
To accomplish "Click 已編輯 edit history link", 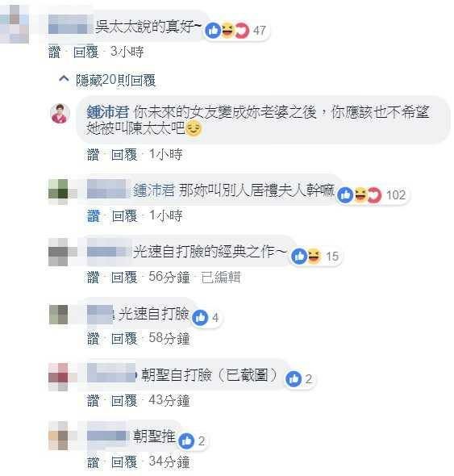I will pos(221,278).
